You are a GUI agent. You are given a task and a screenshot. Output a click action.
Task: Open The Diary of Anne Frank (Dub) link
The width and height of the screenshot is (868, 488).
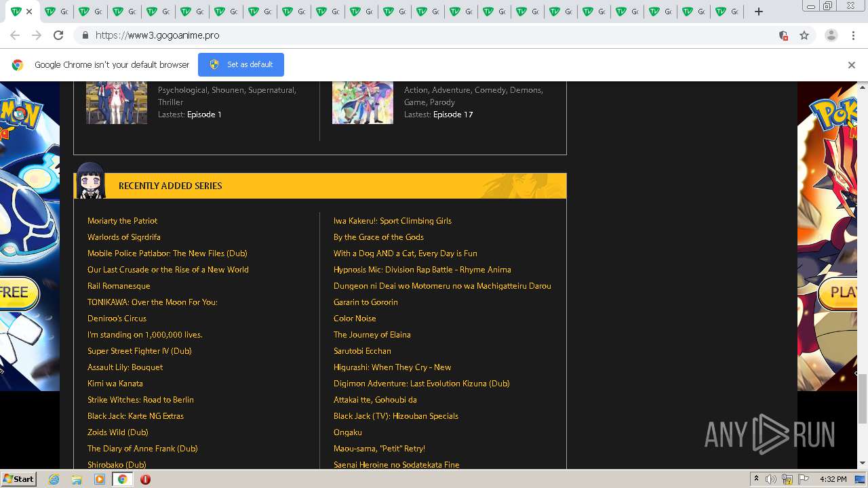coord(142,449)
